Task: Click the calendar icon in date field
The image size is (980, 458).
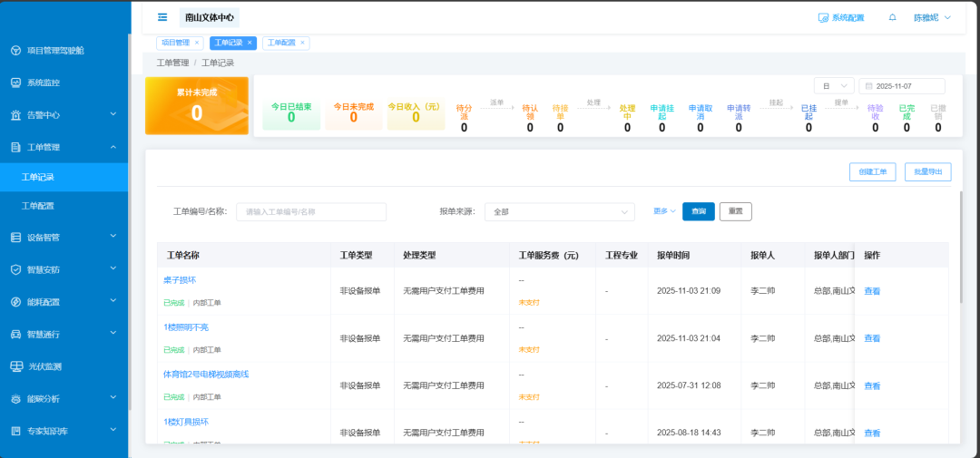Action: point(868,86)
